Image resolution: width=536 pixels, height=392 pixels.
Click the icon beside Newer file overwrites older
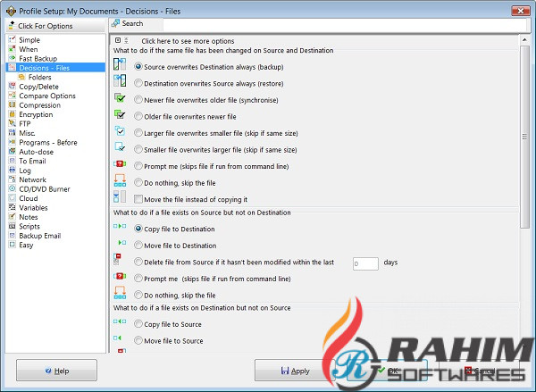pyautogui.click(x=120, y=97)
